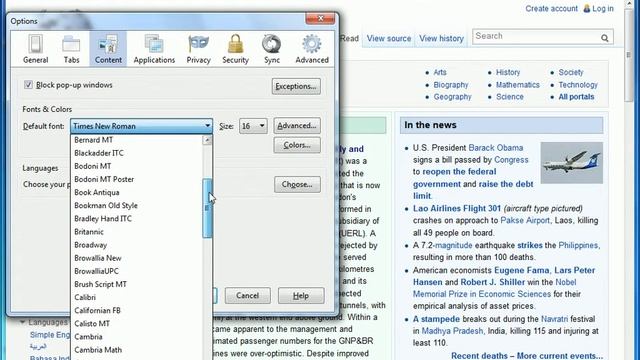Open the History portal link
The width and height of the screenshot is (640, 360).
508,72
